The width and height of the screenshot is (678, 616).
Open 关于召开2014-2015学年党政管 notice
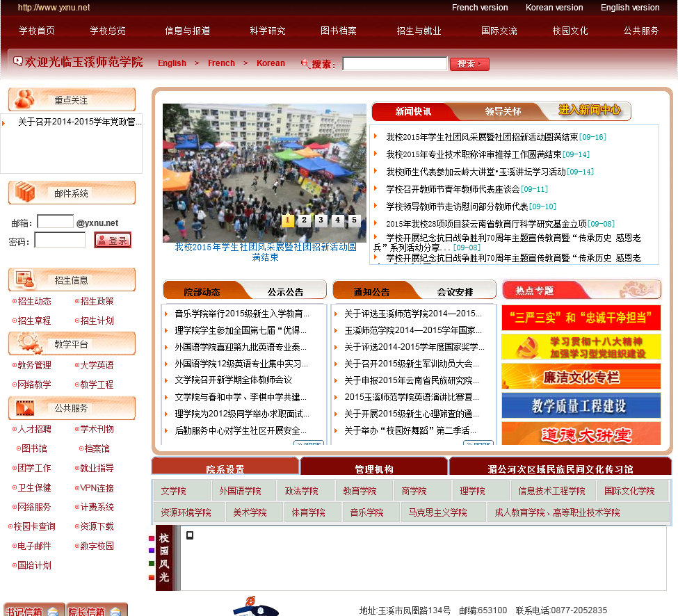pyautogui.click(x=79, y=122)
